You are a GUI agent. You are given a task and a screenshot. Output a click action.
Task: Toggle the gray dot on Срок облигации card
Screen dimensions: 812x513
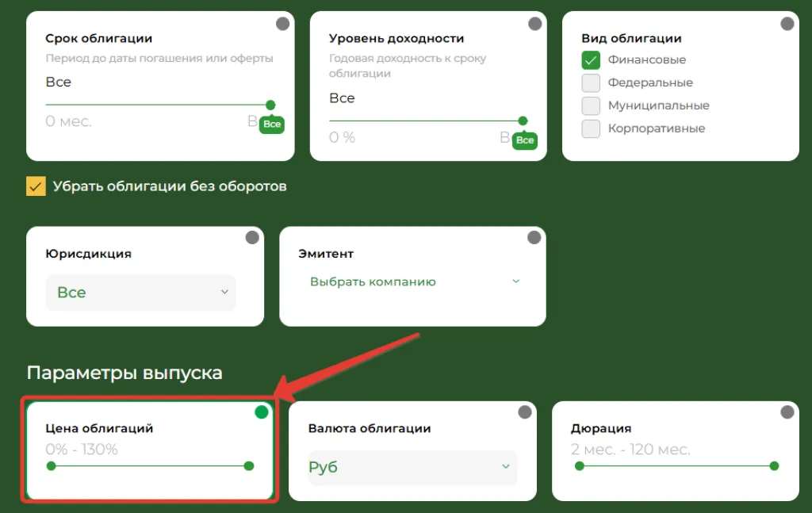[282, 24]
